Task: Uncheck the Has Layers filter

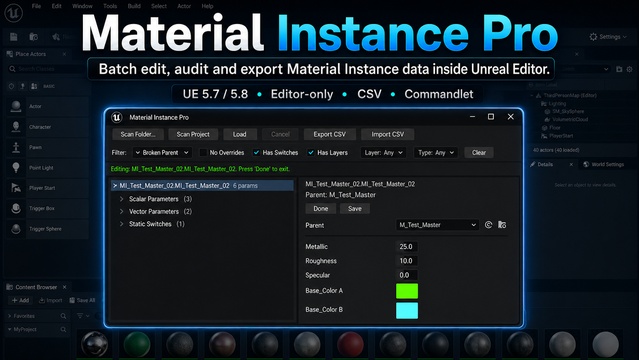Action: (x=311, y=152)
